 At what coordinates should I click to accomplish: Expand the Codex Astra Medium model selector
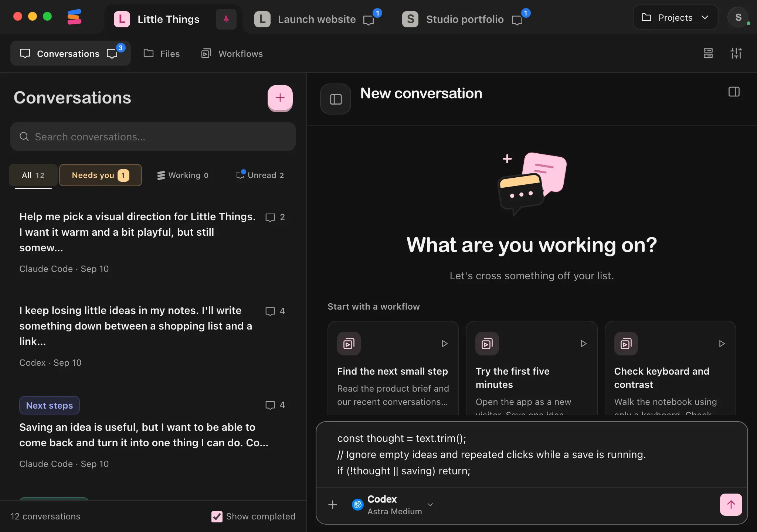pyautogui.click(x=393, y=505)
